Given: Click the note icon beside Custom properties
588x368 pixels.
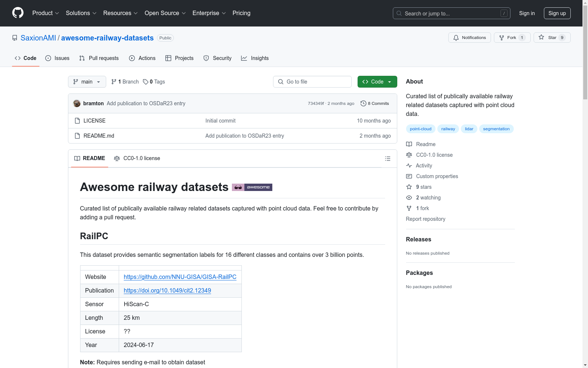Looking at the screenshot, I should pyautogui.click(x=409, y=176).
